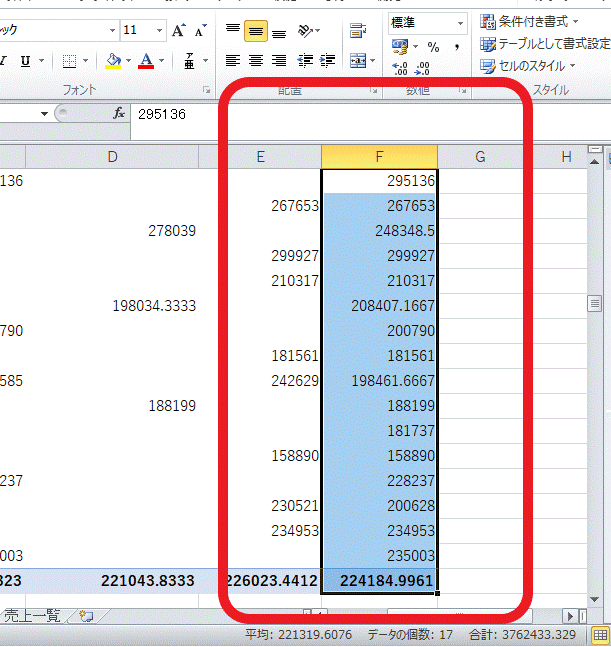611x647 pixels.
Task: Click セルのスタイル button
Action: tap(528, 66)
